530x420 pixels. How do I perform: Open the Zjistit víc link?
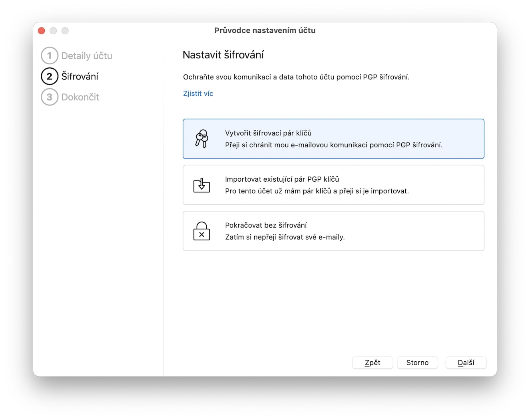pyautogui.click(x=198, y=93)
